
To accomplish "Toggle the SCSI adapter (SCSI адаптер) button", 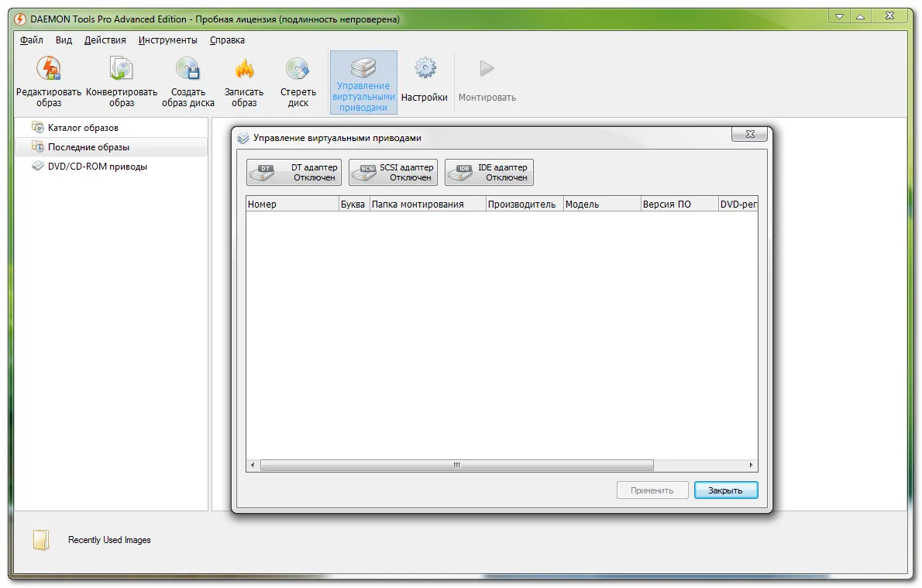I will pos(393,172).
